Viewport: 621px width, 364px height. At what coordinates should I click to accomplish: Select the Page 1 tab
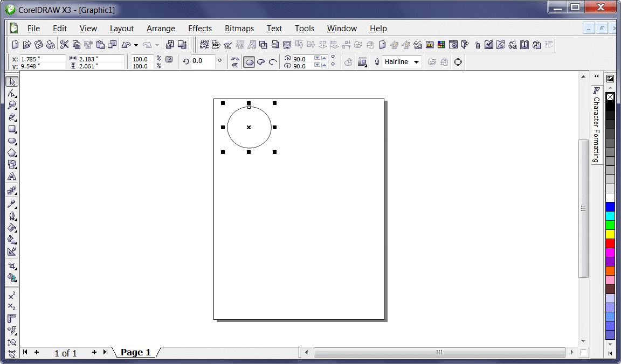(x=136, y=352)
